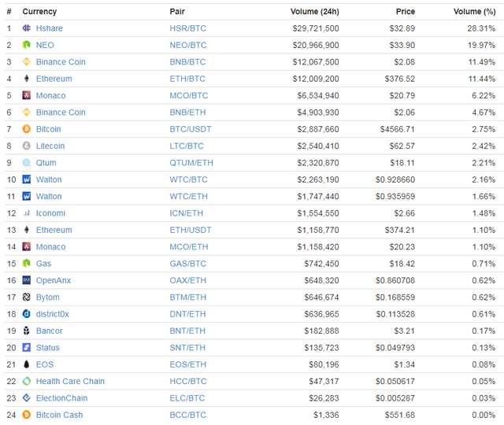The image size is (504, 425).
Task: Open the ETH/USDT pair link
Action: 191,230
